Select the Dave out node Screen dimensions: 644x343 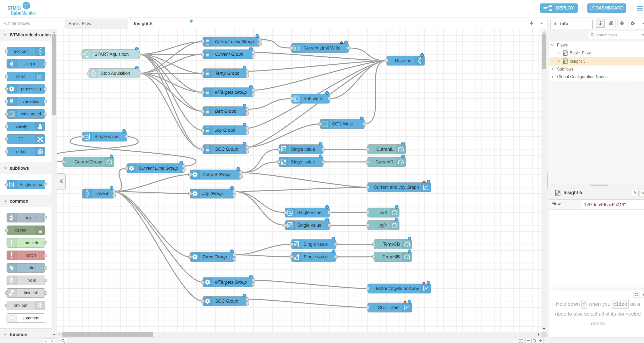click(405, 61)
